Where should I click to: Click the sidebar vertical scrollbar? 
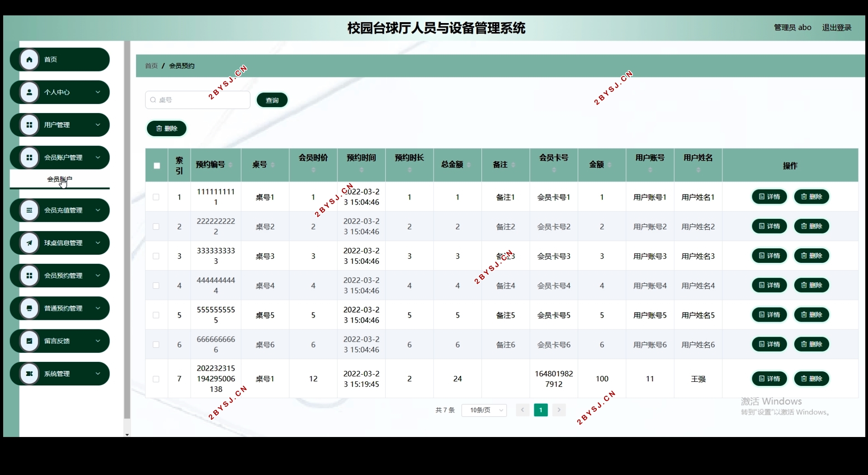point(127,230)
